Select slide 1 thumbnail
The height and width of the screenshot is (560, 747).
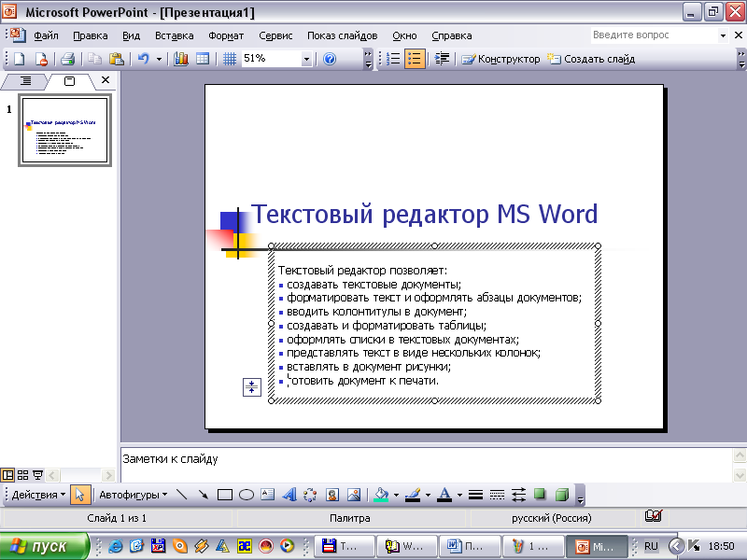point(64,130)
